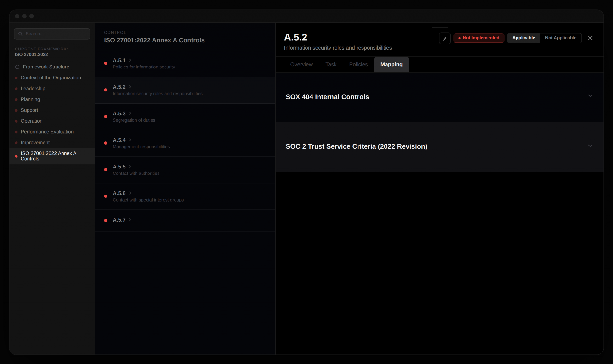Click the Not Implemented status badge
Screen dimensions: 613x364
478,38
